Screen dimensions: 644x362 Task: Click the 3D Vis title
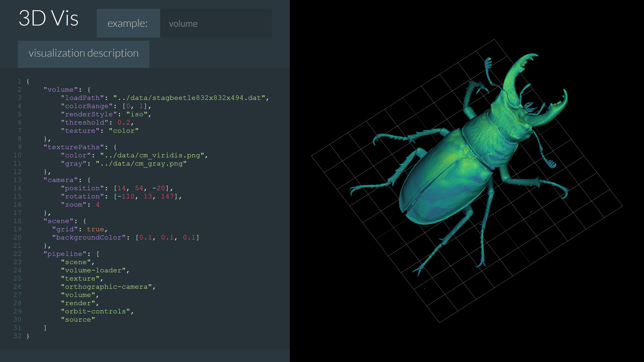[48, 18]
